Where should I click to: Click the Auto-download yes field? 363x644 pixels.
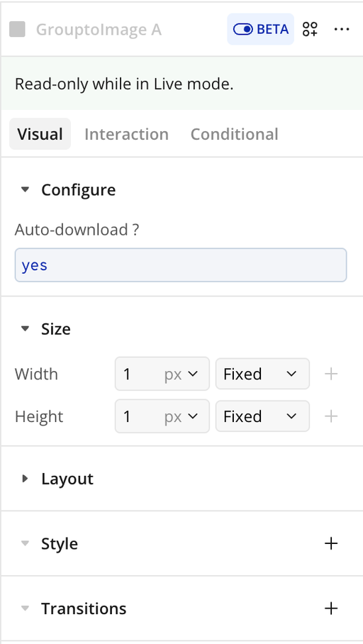181,265
